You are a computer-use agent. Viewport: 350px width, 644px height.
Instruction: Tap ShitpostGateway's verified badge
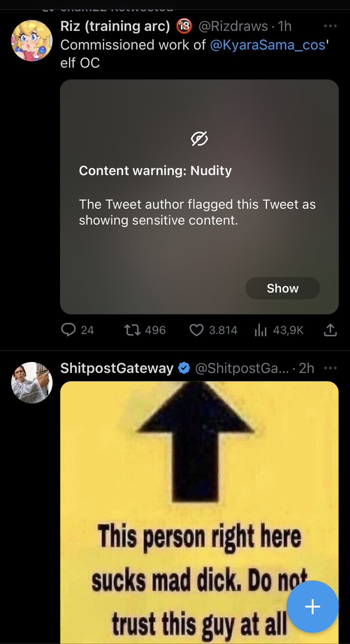[184, 369]
